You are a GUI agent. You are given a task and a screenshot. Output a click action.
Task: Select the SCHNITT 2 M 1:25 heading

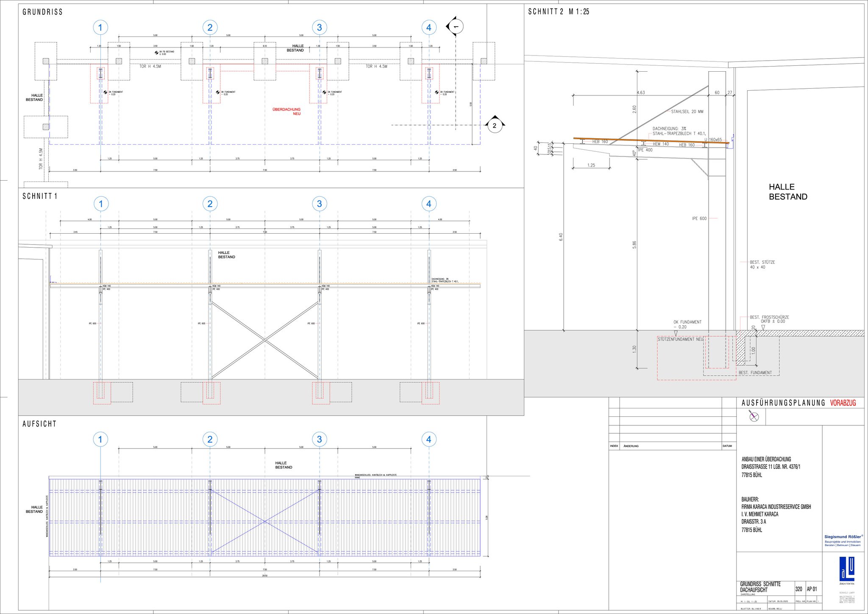click(558, 12)
